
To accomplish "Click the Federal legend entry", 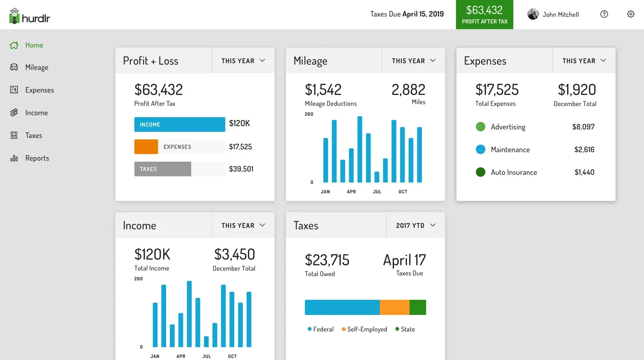I will coord(320,329).
